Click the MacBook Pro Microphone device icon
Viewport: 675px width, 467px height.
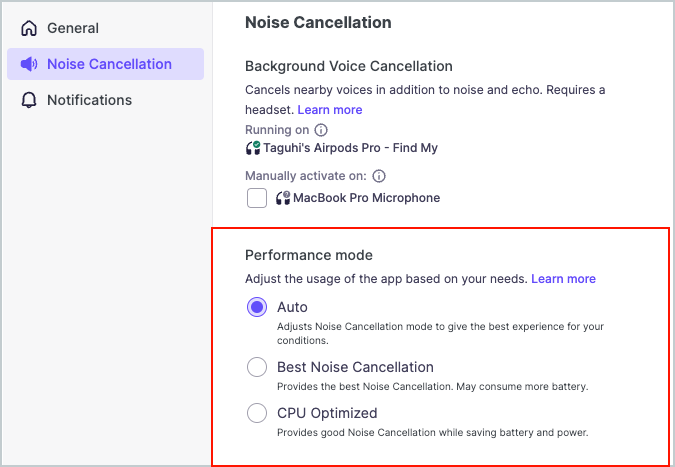283,198
